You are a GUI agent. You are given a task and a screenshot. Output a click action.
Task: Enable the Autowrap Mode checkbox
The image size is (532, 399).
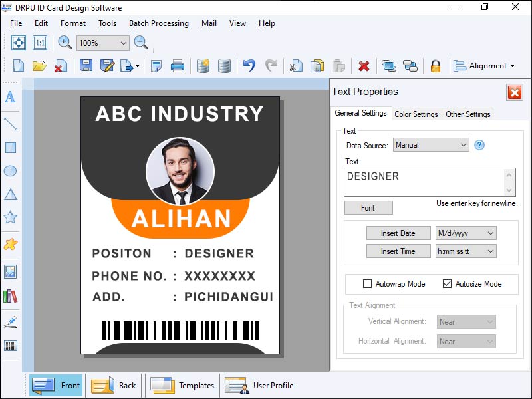(x=367, y=284)
